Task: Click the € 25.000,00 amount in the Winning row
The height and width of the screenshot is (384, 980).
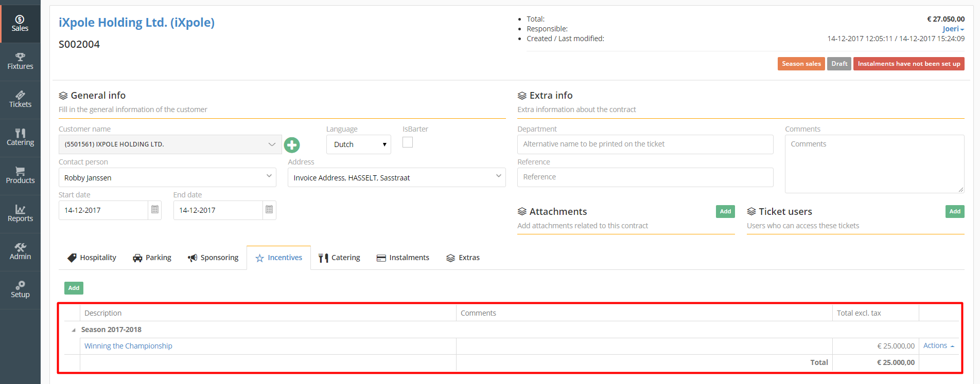Action: [x=896, y=346]
